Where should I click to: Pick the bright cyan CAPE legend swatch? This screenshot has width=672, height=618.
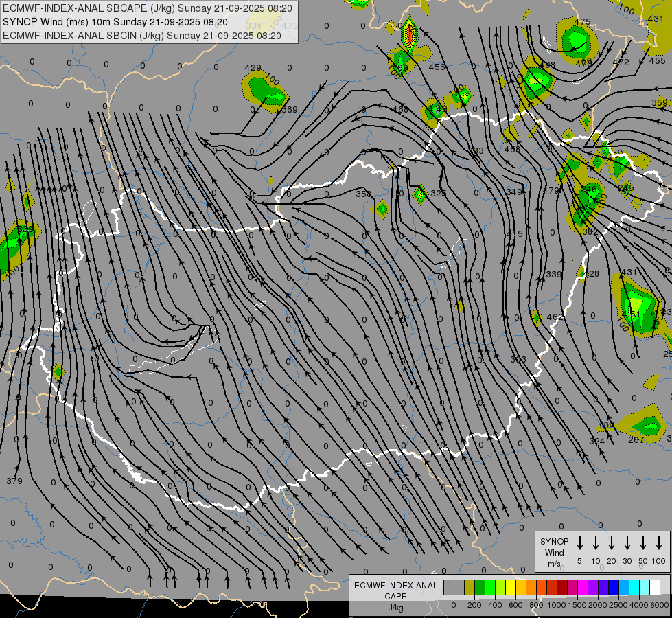634,587
